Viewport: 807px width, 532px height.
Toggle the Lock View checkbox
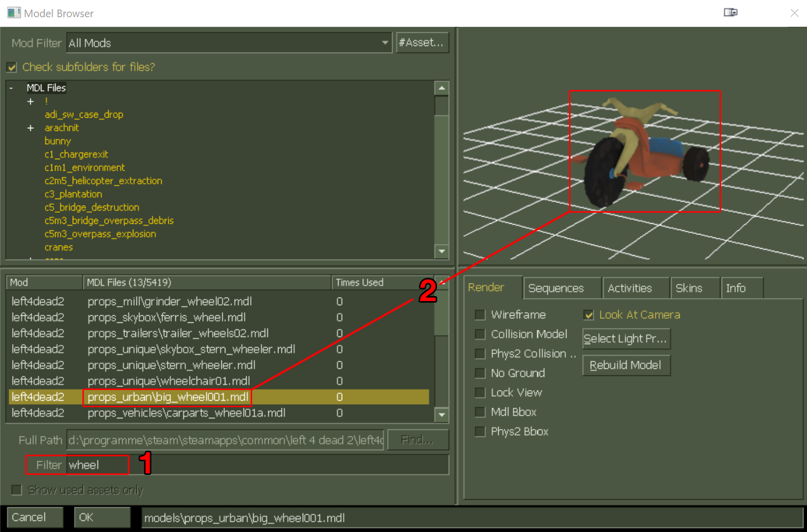coord(480,393)
